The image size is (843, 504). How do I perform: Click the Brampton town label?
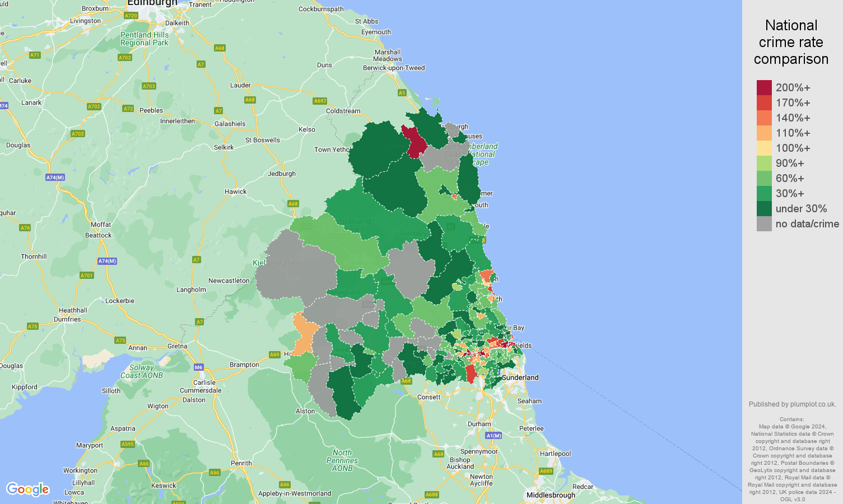tap(244, 365)
